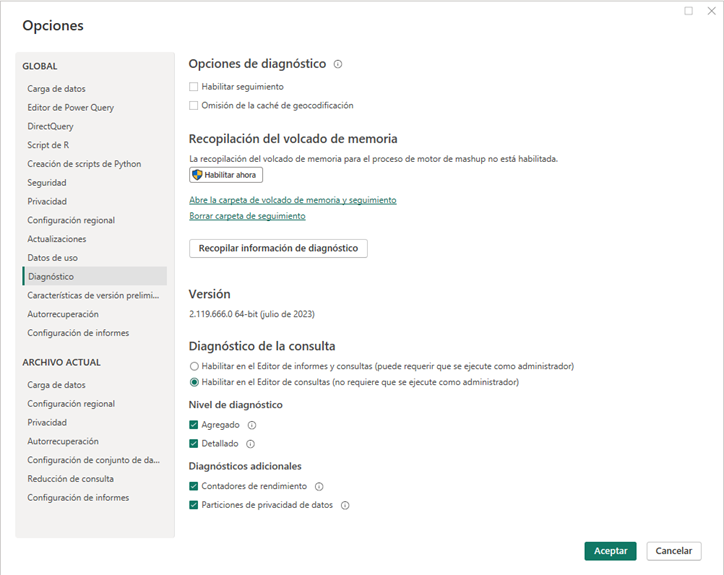
Task: Select global Privacidad section
Action: click(x=95, y=201)
